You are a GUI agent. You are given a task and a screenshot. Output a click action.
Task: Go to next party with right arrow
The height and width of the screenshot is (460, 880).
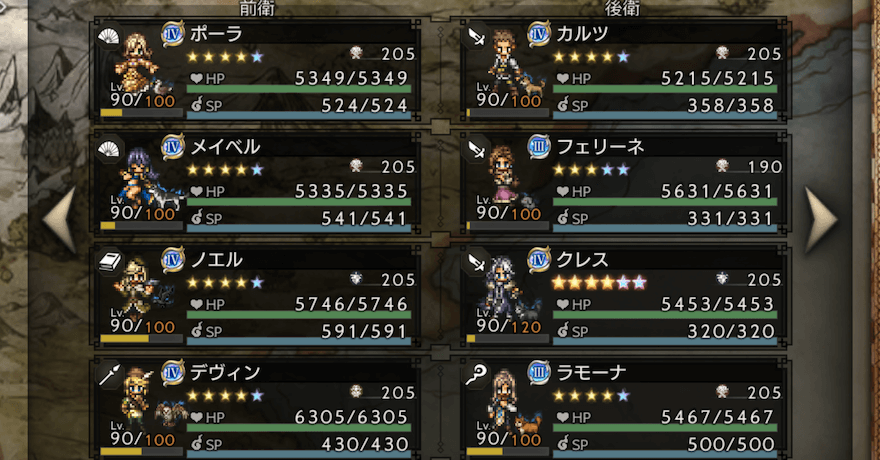[x=821, y=219]
